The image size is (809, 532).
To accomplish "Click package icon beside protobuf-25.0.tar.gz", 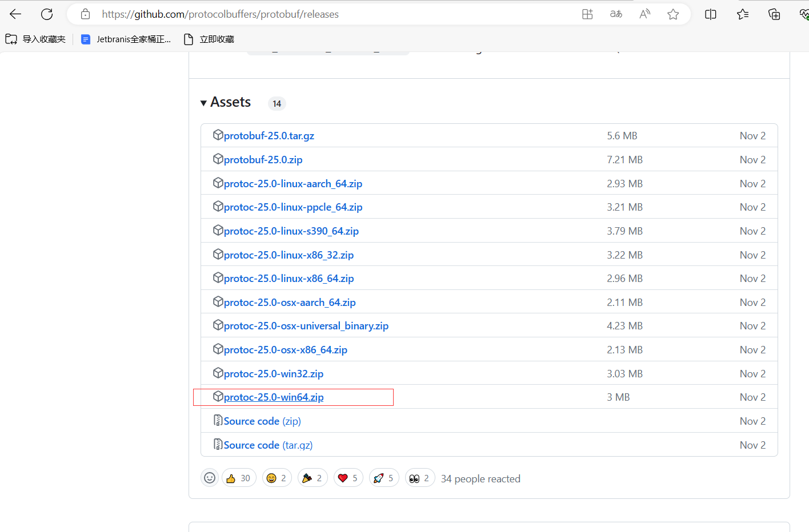I will pyautogui.click(x=218, y=135).
